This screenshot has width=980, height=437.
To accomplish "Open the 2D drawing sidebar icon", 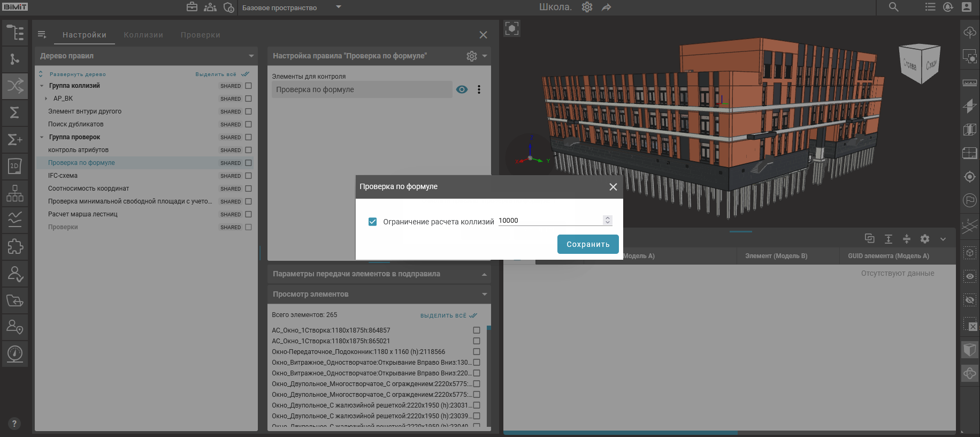I will coord(15,166).
